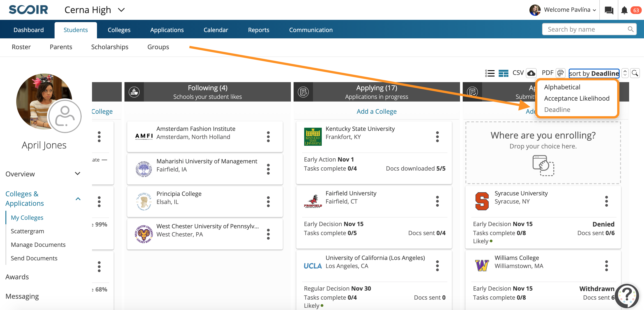Open options for West Chester University
The width and height of the screenshot is (644, 310).
[x=268, y=234]
